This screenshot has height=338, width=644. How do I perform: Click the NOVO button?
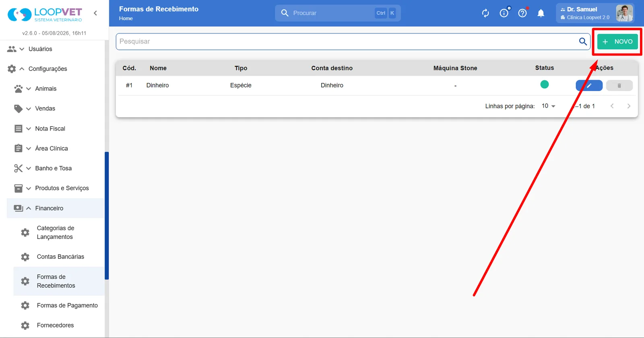tap(617, 41)
